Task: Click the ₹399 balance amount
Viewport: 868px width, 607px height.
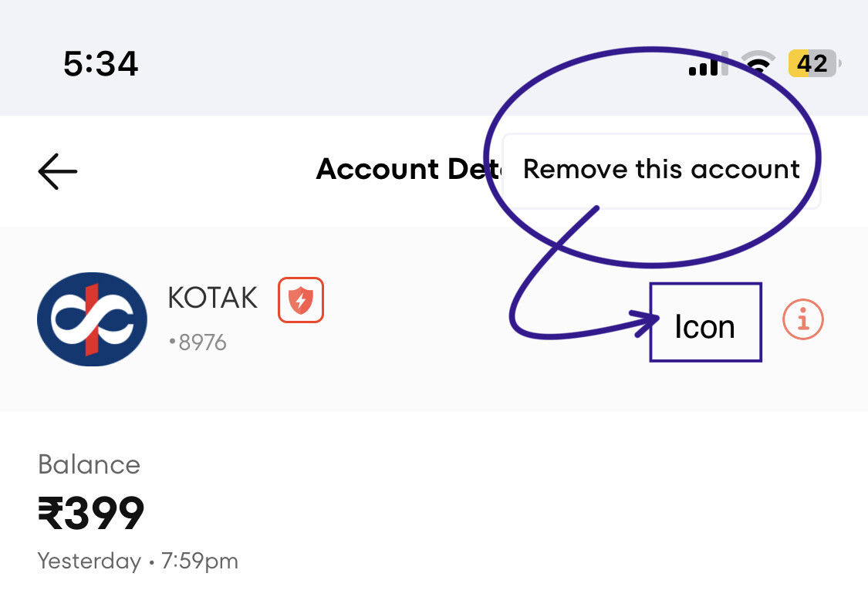Action: click(91, 514)
